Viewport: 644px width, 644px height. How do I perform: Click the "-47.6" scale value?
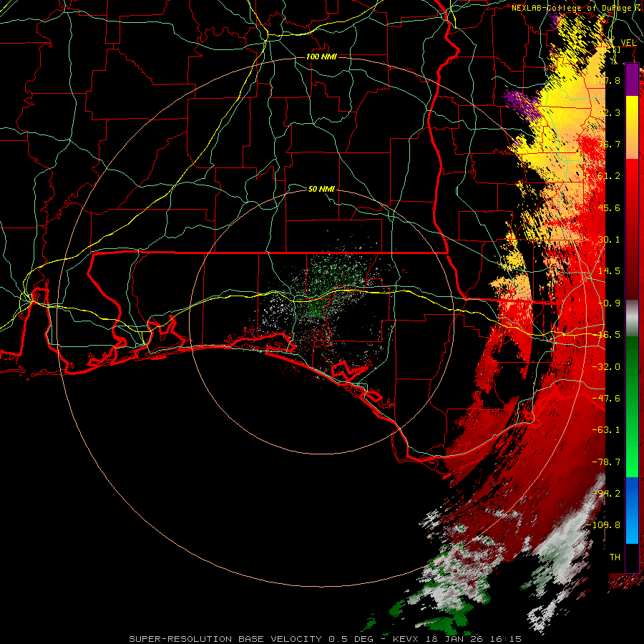pyautogui.click(x=607, y=399)
